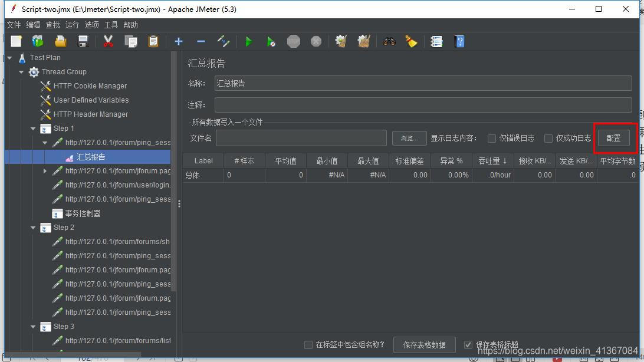
Task: Start the test with the green Run icon
Action: pos(248,41)
